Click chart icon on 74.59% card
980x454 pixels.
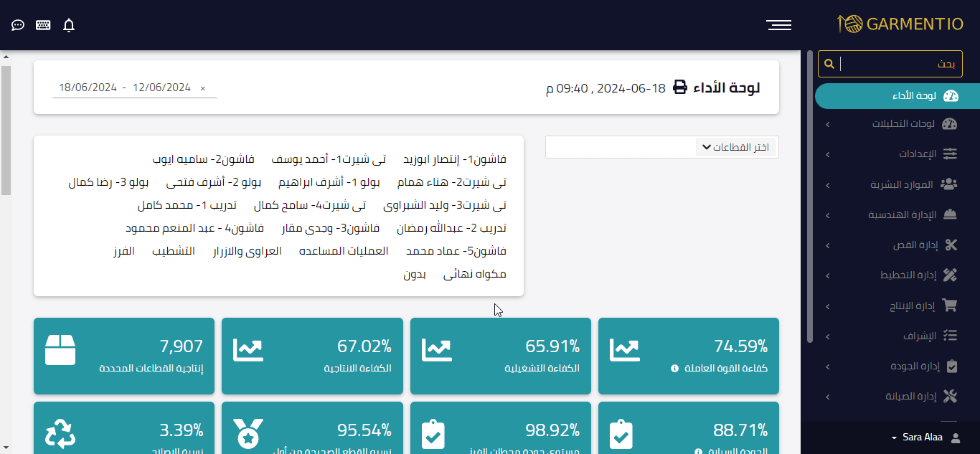tap(625, 350)
